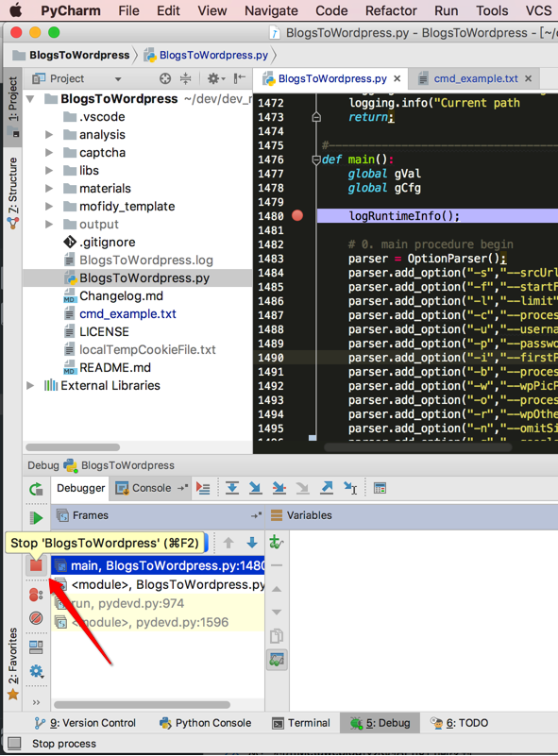This screenshot has height=756, width=558.
Task: Click the Step Out icon
Action: pyautogui.click(x=327, y=488)
